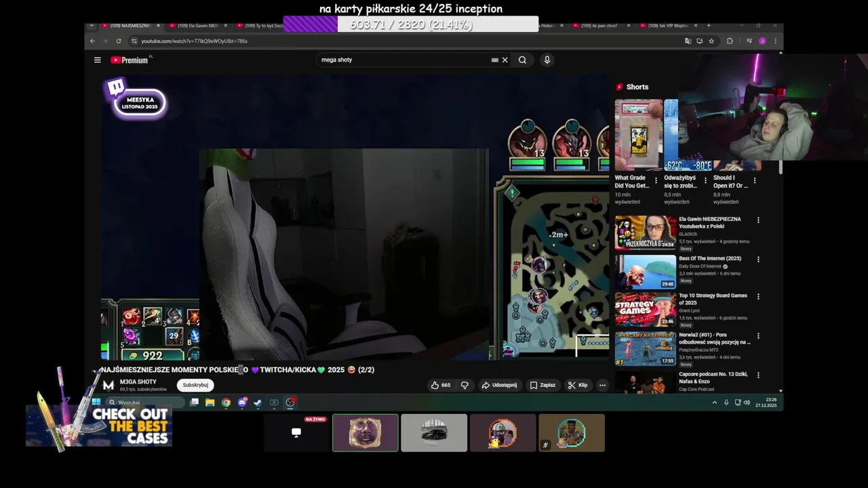
Task: Open 'Best Of The Internet (2025)' video title
Action: click(710, 258)
